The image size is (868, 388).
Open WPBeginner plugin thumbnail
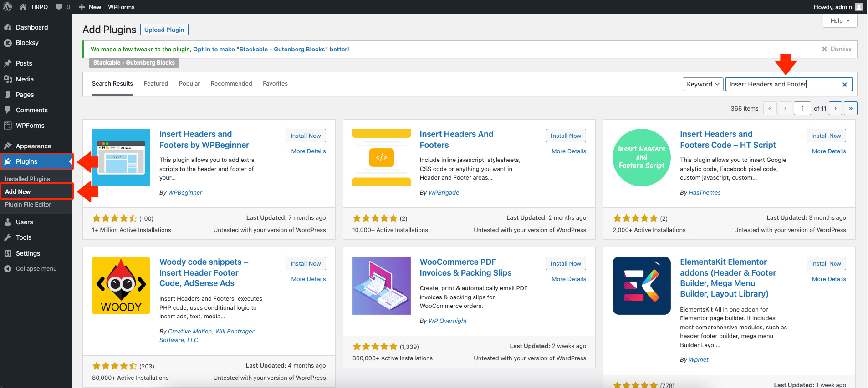click(x=121, y=157)
